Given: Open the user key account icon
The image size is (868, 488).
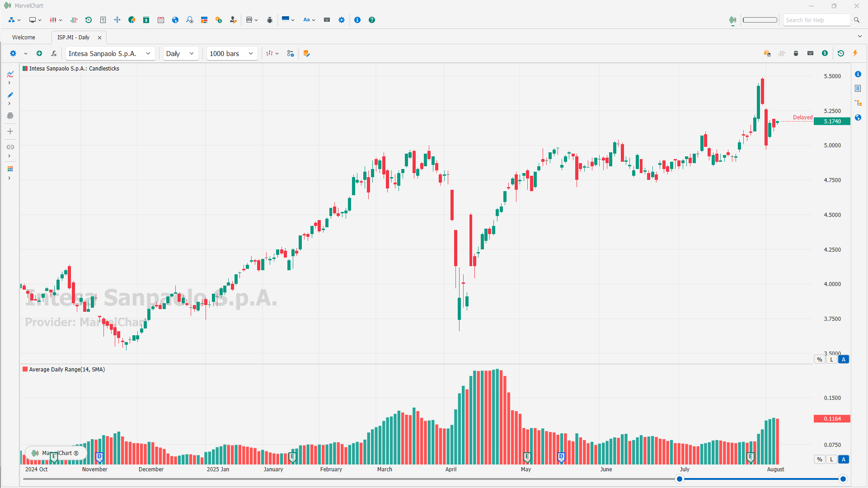Looking at the screenshot, I should 233,20.
